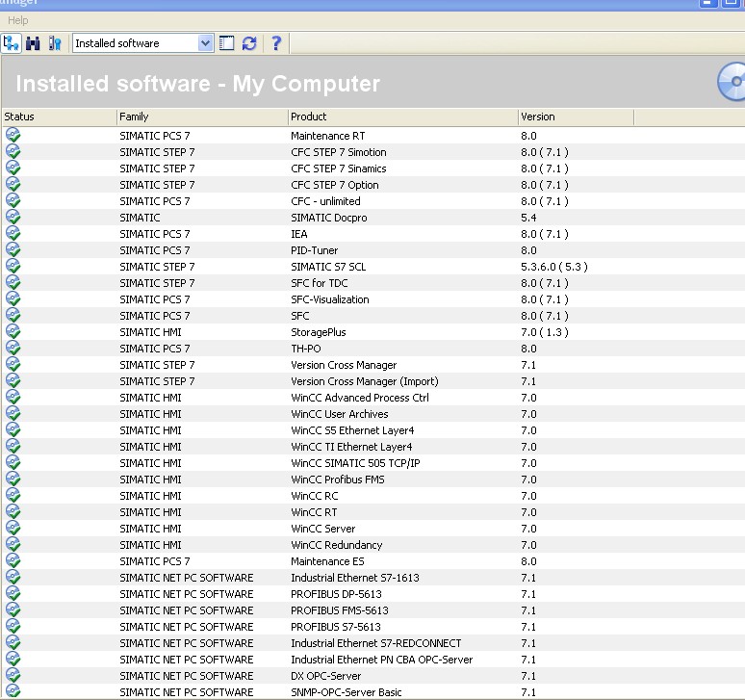Viewport: 745px width, 700px height.
Task: Select the SIMATIC Docpro product entry
Action: [329, 218]
